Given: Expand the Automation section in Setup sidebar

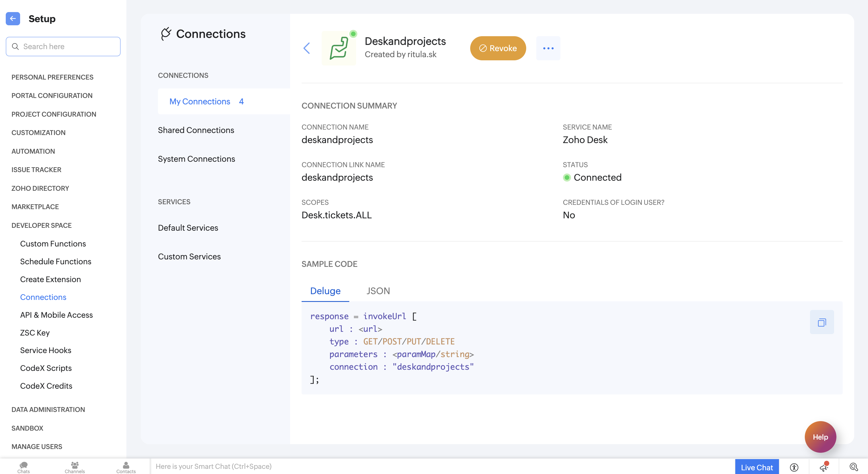Looking at the screenshot, I should pos(33,151).
